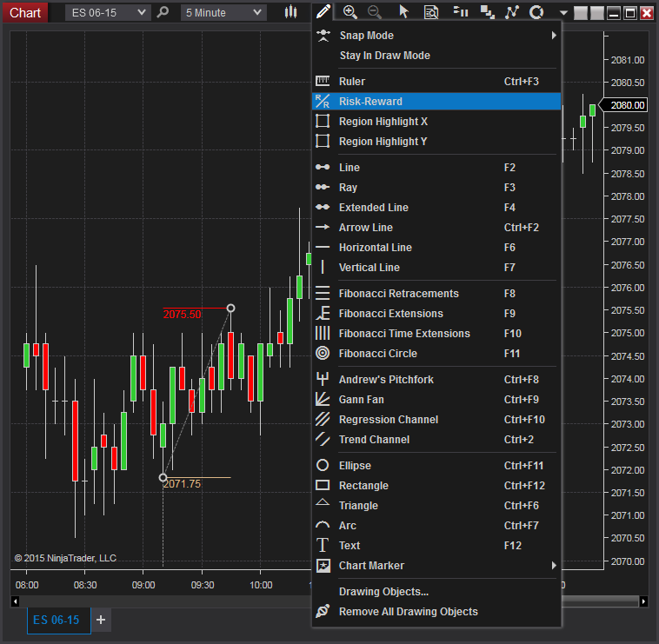Click the 2071.75 orange price label
This screenshot has height=644, width=659.
pyautogui.click(x=182, y=484)
